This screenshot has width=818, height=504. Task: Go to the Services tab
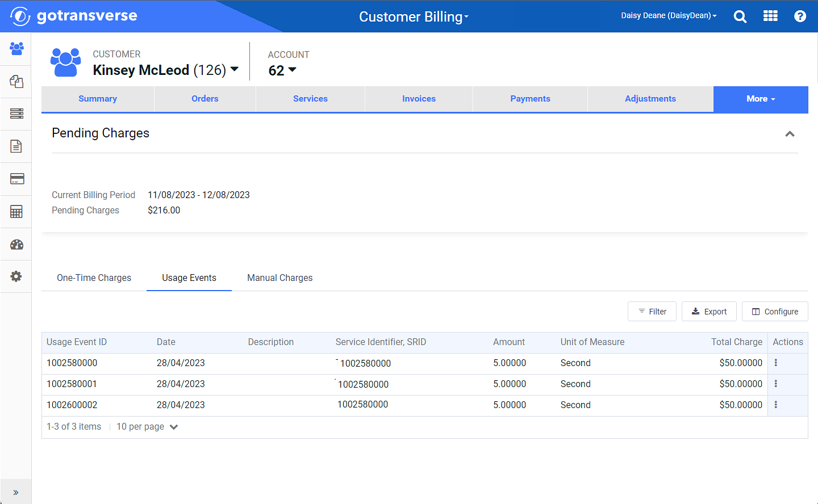click(310, 99)
